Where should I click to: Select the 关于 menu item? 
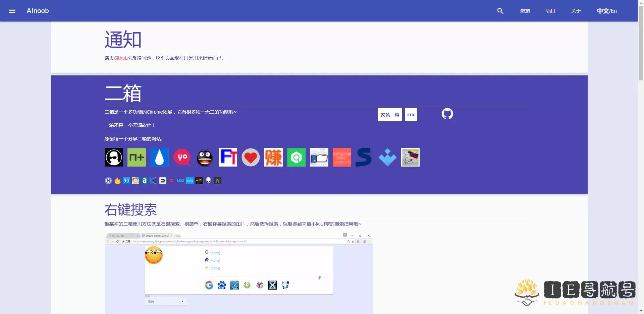click(576, 11)
